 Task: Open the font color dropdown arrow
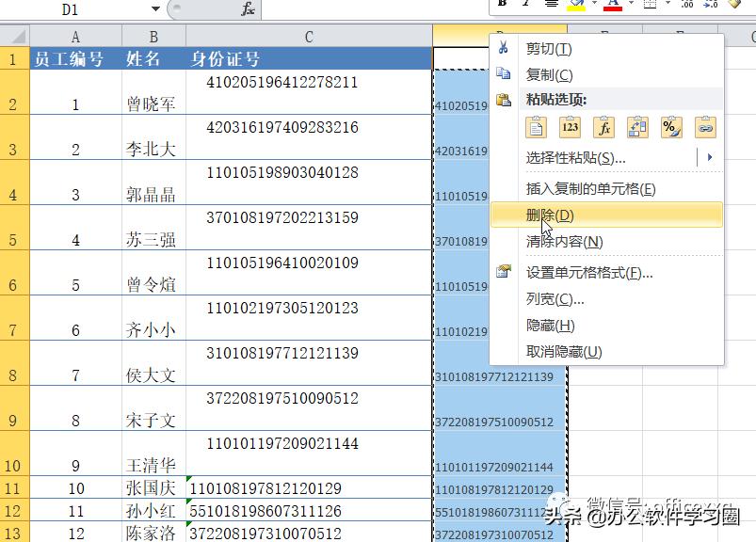click(x=632, y=7)
